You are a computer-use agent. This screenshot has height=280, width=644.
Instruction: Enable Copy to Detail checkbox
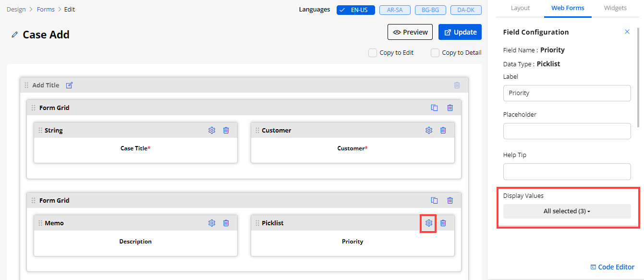click(x=435, y=53)
